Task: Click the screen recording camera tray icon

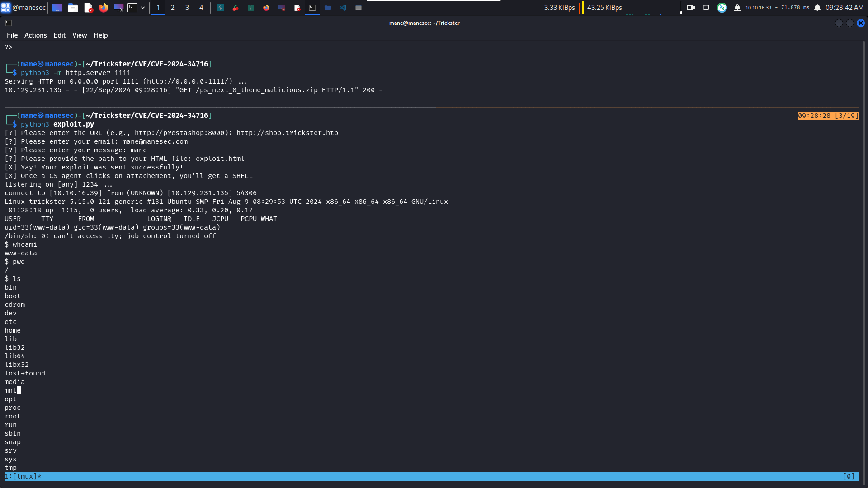Action: tap(691, 8)
